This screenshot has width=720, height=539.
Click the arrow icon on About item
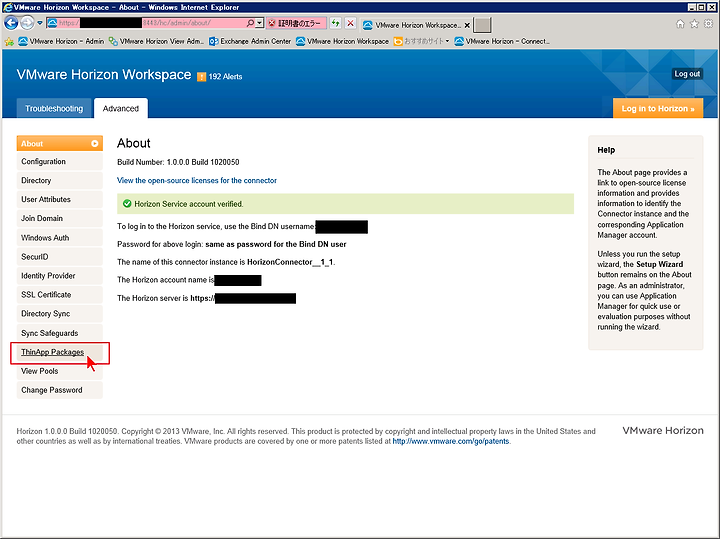point(95,143)
